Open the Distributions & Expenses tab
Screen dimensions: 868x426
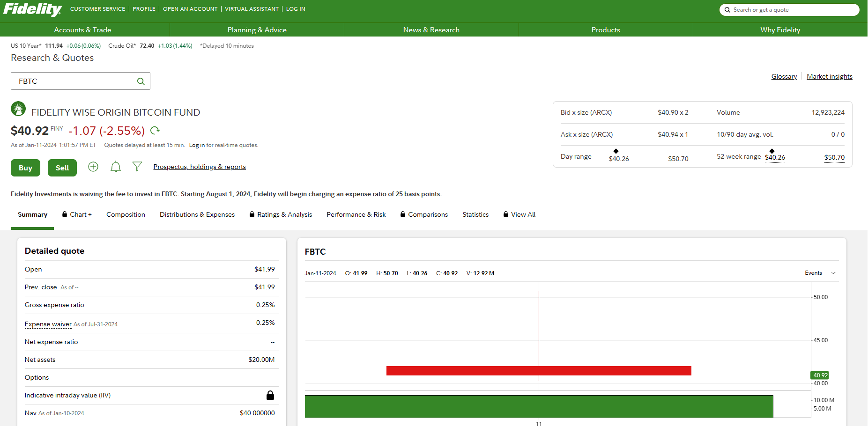tap(197, 215)
